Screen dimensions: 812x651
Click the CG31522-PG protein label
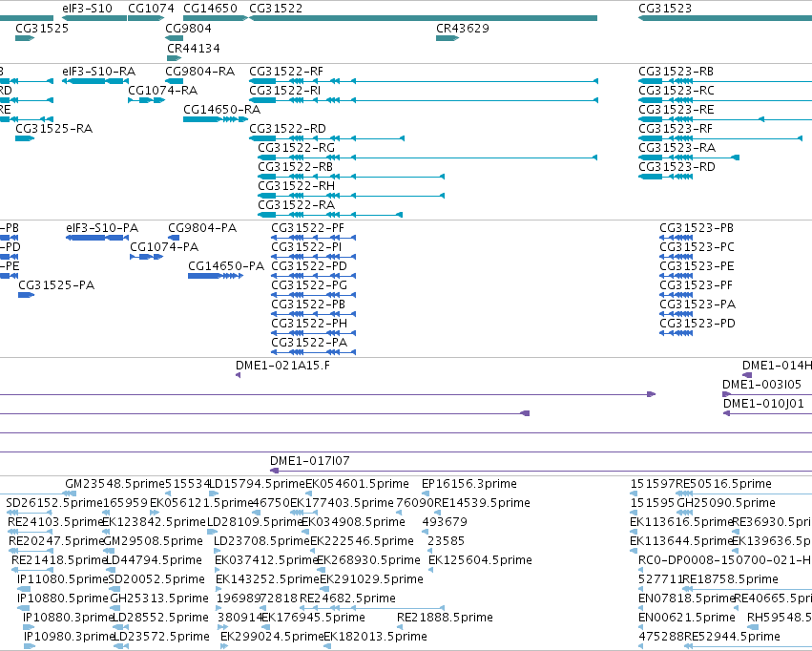click(310, 285)
